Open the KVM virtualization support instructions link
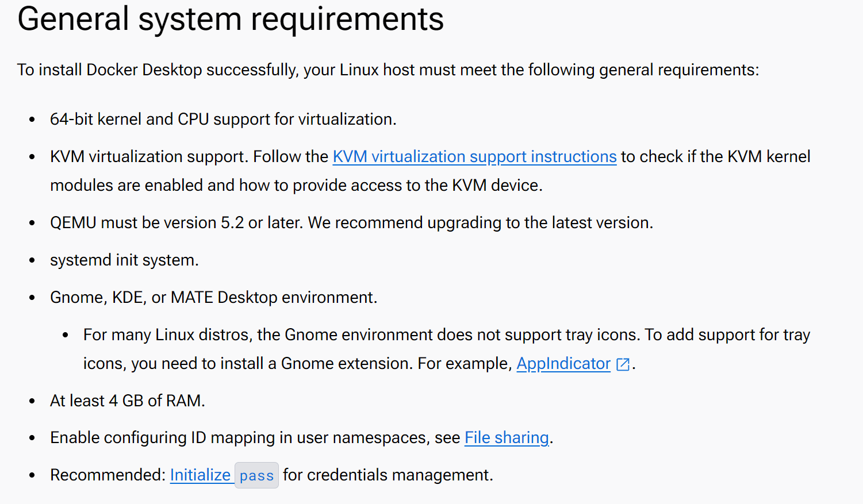The width and height of the screenshot is (863, 504). 474,156
